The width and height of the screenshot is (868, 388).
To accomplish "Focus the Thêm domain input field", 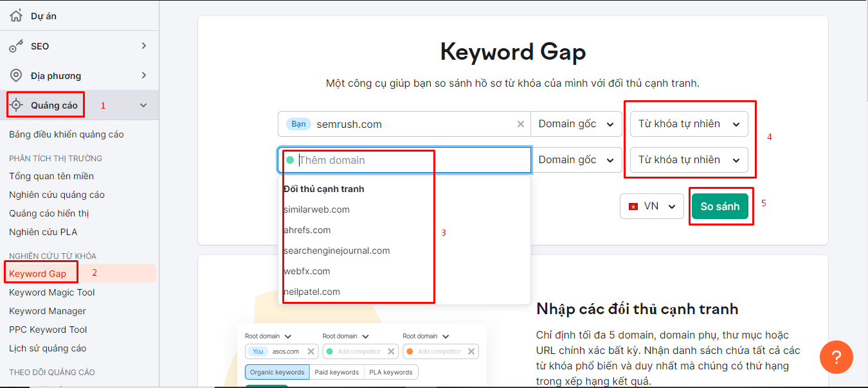I will [x=405, y=160].
